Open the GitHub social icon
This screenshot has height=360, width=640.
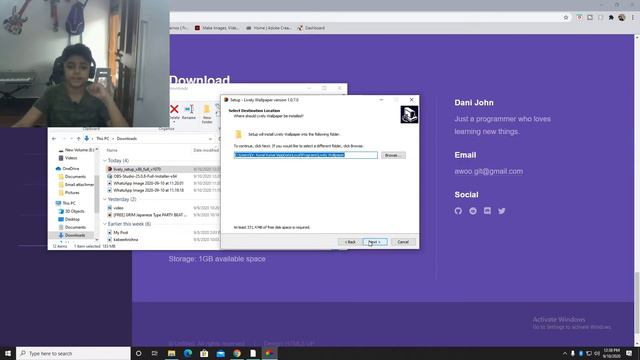(x=458, y=211)
